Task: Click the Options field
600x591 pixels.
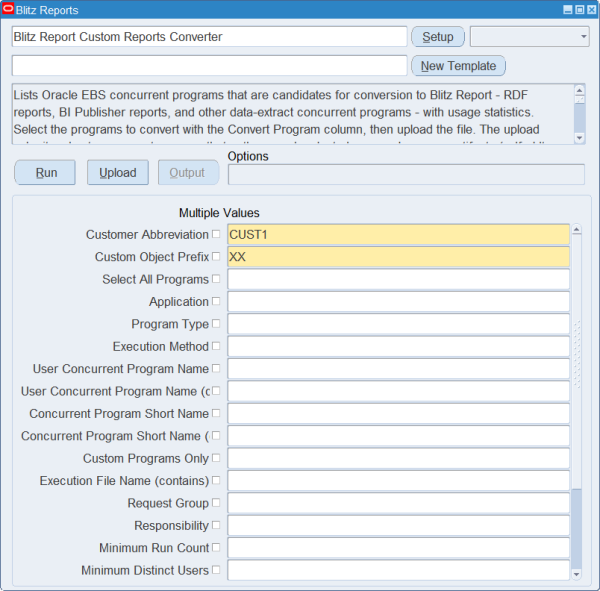Action: pos(406,175)
